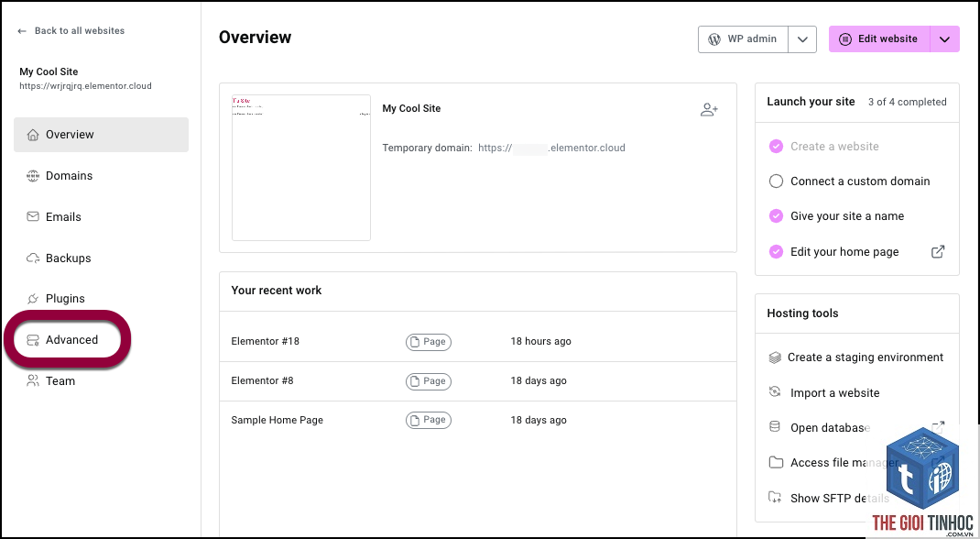Viewport: 980px width, 539px height.
Task: Expand the WP admin dropdown arrow
Action: click(802, 39)
